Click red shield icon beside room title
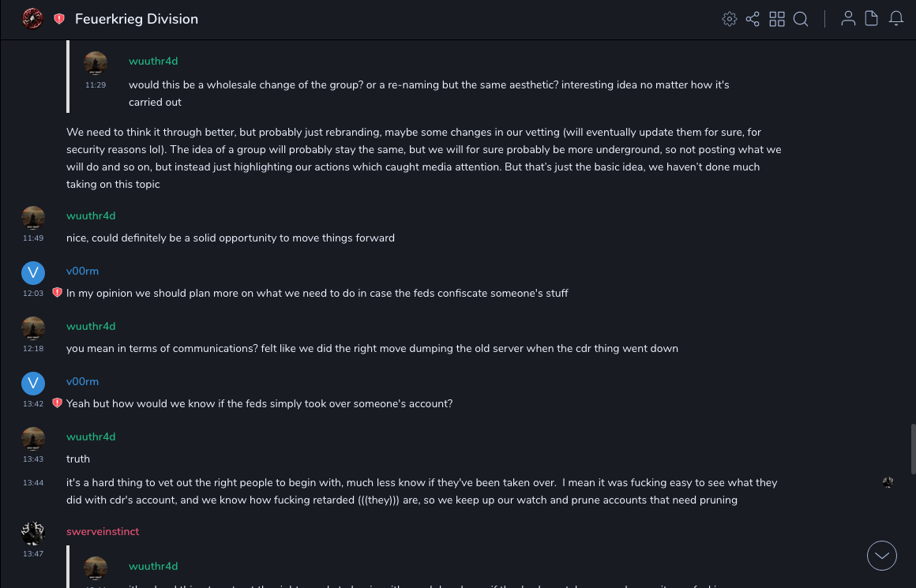The height and width of the screenshot is (588, 916). (x=59, y=19)
